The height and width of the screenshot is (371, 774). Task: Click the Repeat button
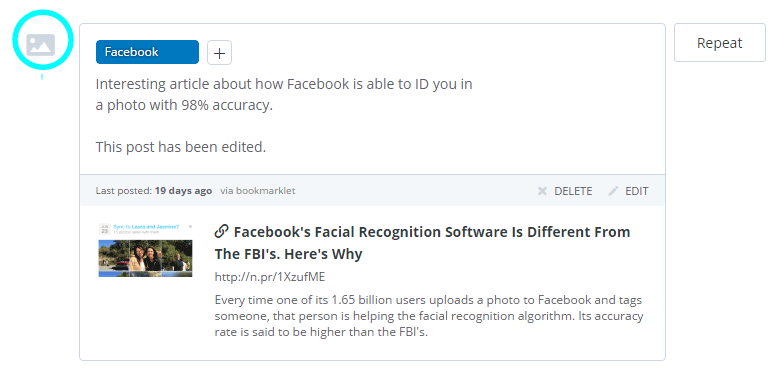point(719,43)
